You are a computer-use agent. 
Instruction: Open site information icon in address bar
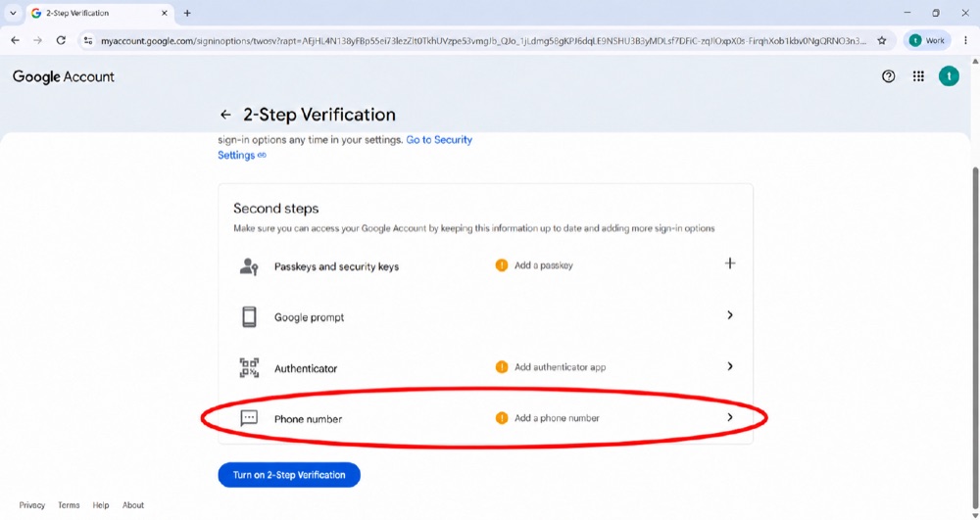click(88, 40)
